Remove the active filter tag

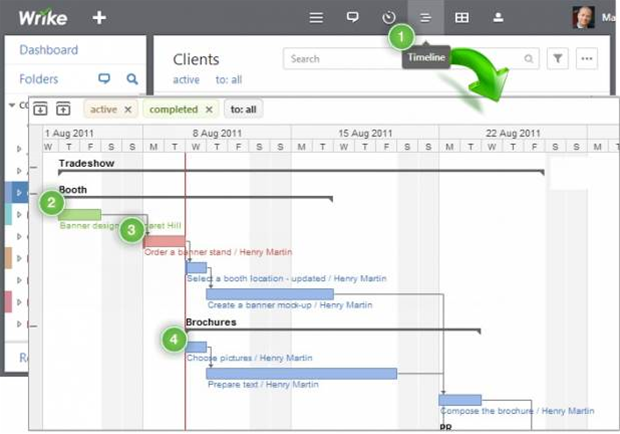128,109
